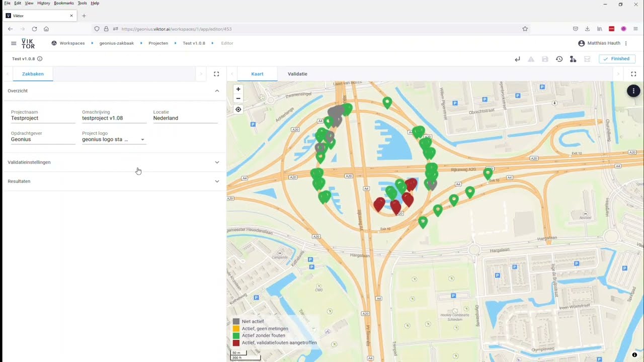Open user menu three-dot icon
Image resolution: width=644 pixels, height=362 pixels.
click(x=626, y=43)
